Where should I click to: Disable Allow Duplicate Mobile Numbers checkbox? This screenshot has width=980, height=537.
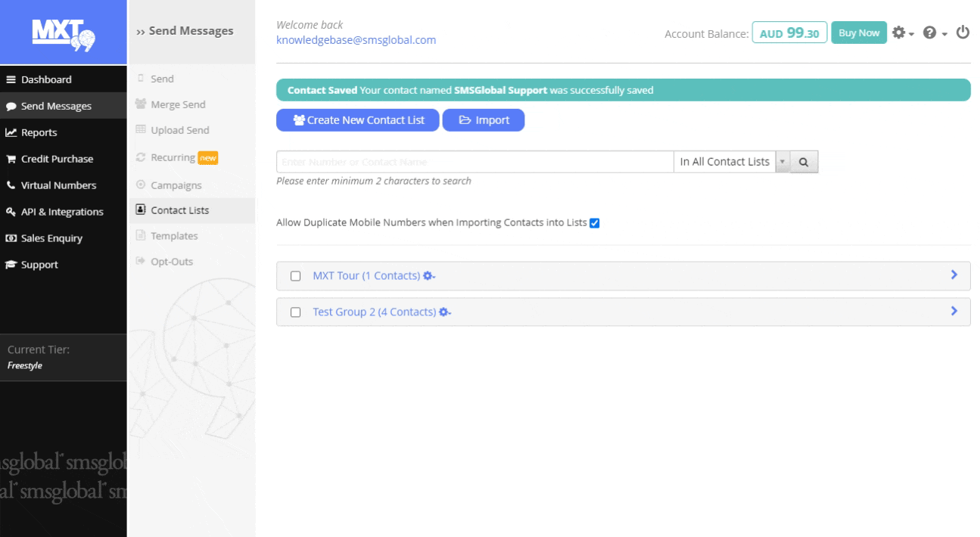594,223
